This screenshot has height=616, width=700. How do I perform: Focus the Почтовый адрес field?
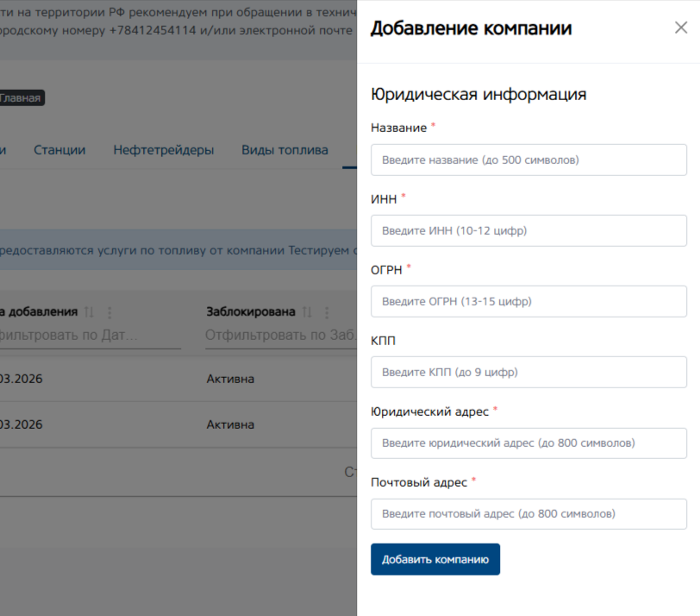(528, 514)
